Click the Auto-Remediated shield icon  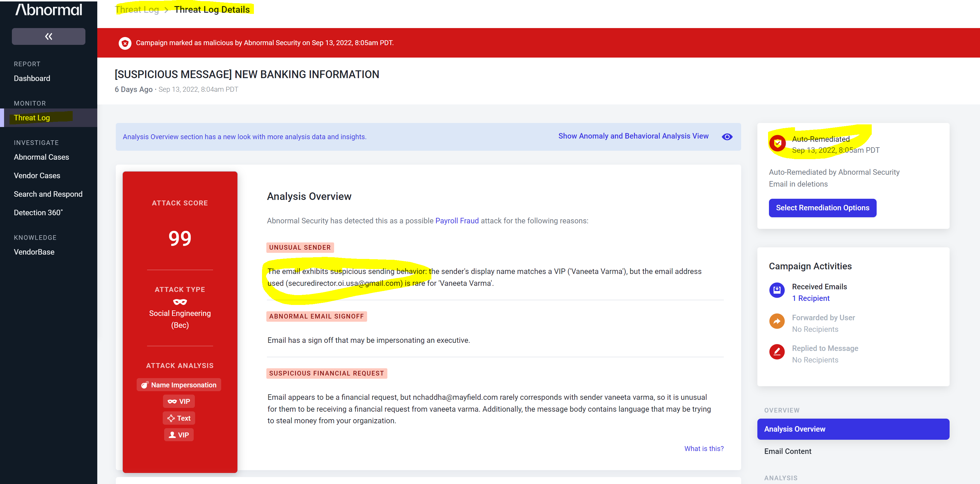pyautogui.click(x=777, y=143)
